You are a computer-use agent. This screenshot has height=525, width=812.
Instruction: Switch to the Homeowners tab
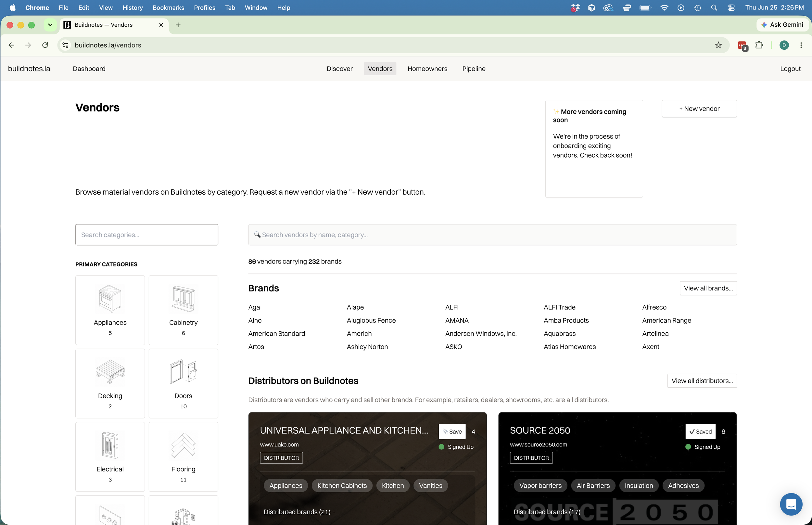click(x=427, y=69)
